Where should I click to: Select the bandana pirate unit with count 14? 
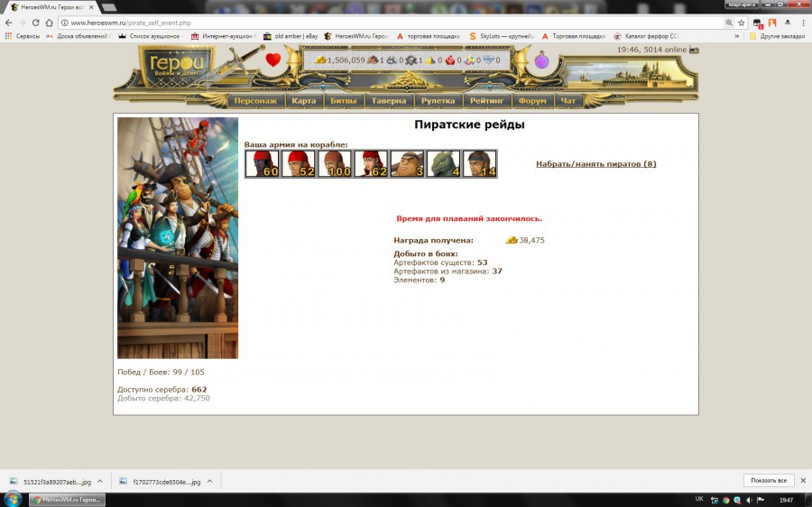(x=480, y=163)
